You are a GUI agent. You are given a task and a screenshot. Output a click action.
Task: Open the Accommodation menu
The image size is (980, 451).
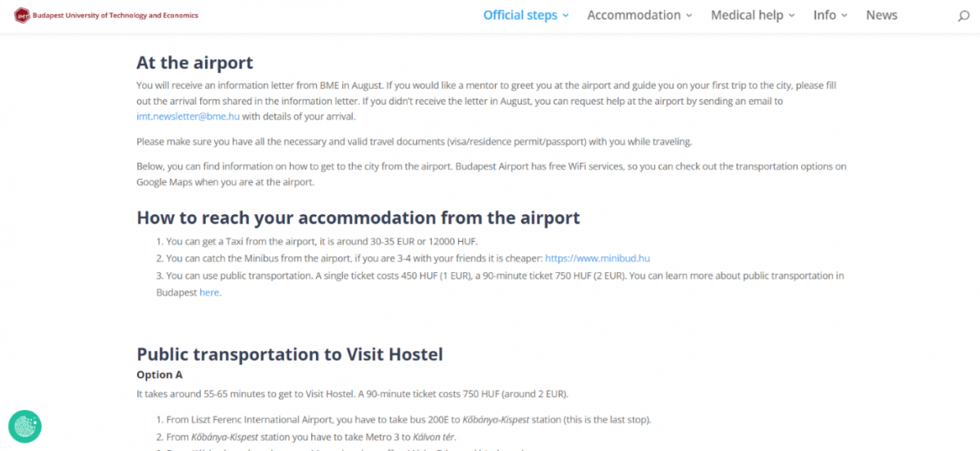point(634,15)
